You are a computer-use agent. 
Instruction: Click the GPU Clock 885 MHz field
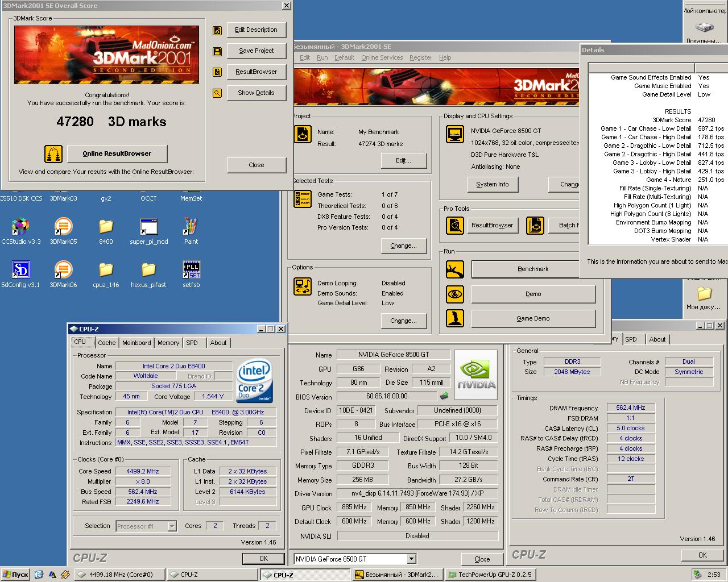[x=354, y=507]
